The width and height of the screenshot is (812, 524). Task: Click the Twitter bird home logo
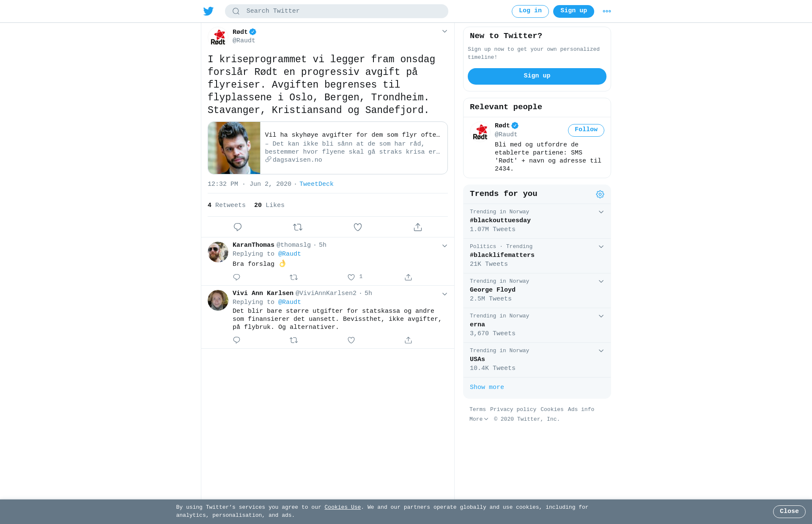coord(208,11)
